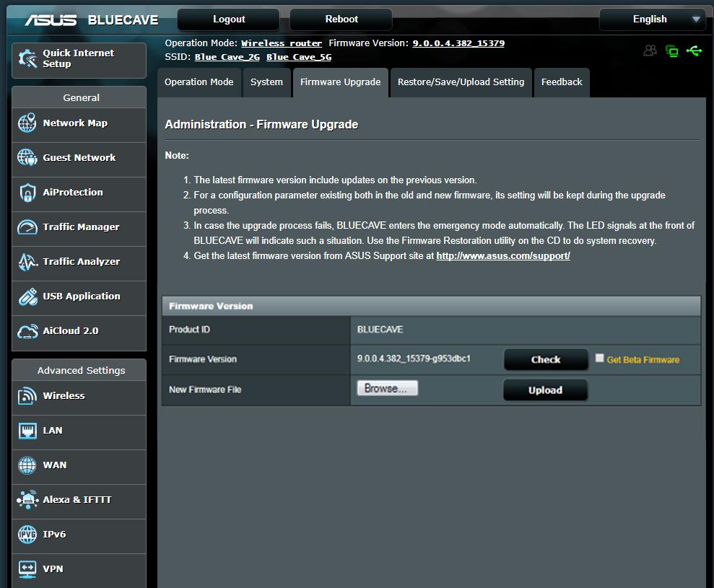Open the Traffic Manager menu item

[79, 227]
